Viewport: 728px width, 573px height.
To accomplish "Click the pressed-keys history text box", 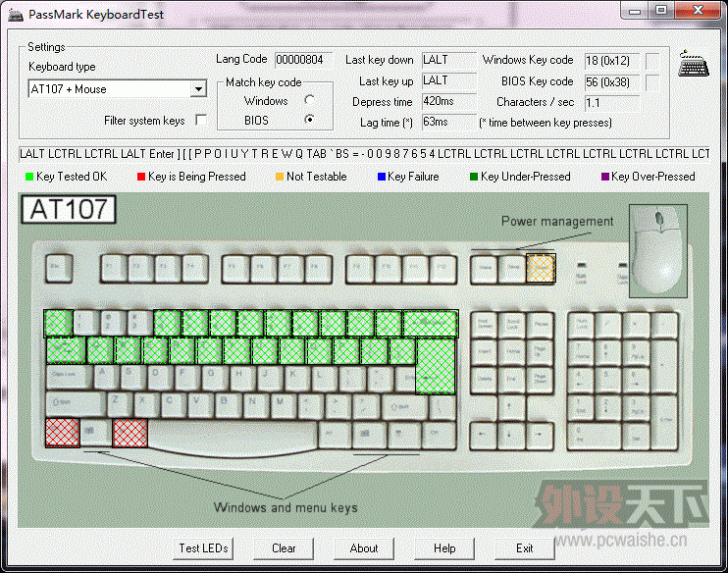I will point(364,154).
